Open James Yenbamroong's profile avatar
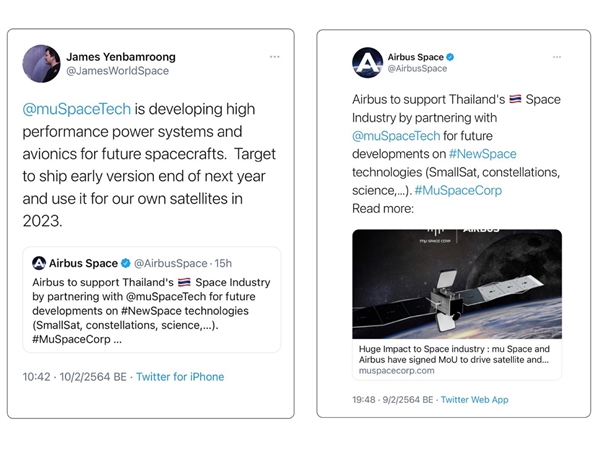This screenshot has height=450, width=600. (x=41, y=63)
